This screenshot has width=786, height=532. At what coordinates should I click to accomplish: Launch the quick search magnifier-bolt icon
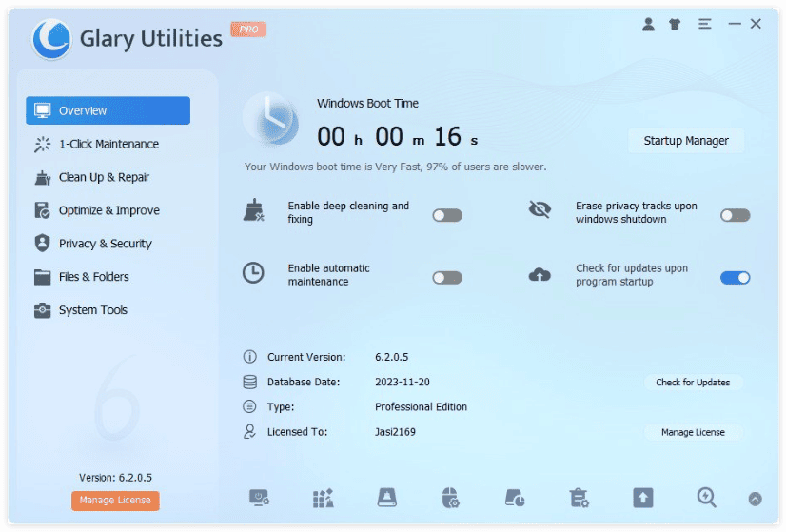click(707, 498)
